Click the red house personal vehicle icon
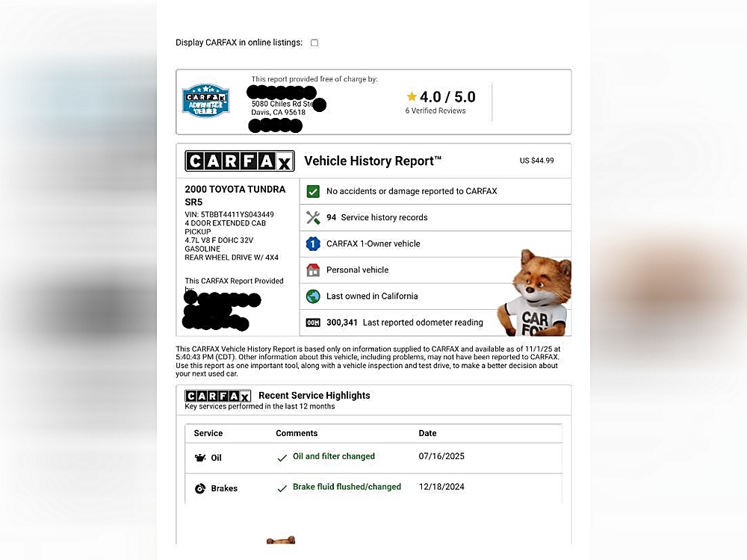 [x=313, y=270]
